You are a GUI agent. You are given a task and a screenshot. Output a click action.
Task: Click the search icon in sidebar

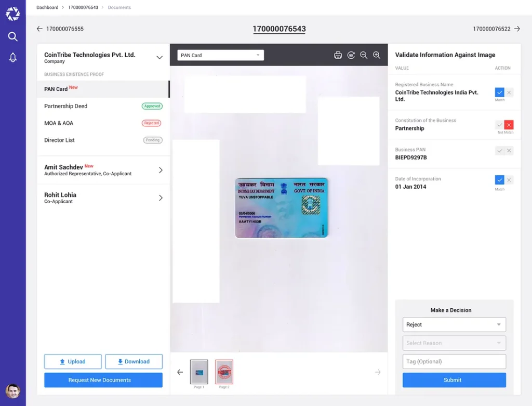(13, 36)
